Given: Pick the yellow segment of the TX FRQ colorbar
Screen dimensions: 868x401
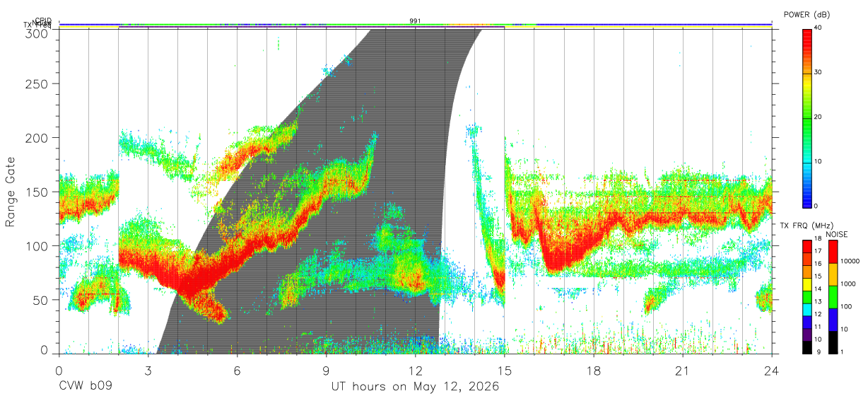Looking at the screenshot, I should click(807, 283).
